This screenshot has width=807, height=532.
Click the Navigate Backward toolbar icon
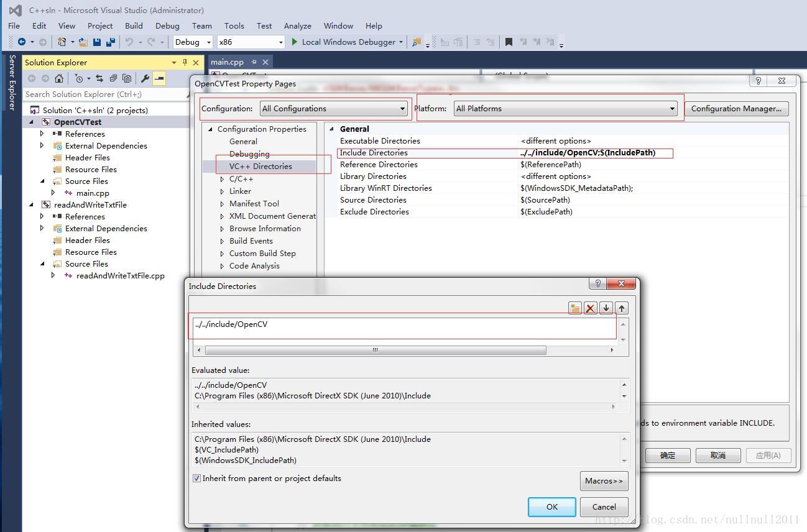[22, 42]
